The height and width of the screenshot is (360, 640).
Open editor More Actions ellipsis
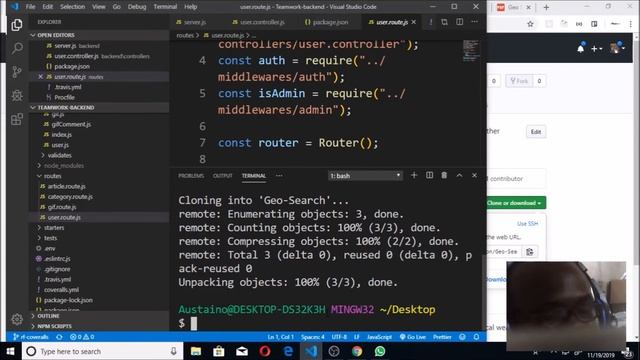point(474,22)
